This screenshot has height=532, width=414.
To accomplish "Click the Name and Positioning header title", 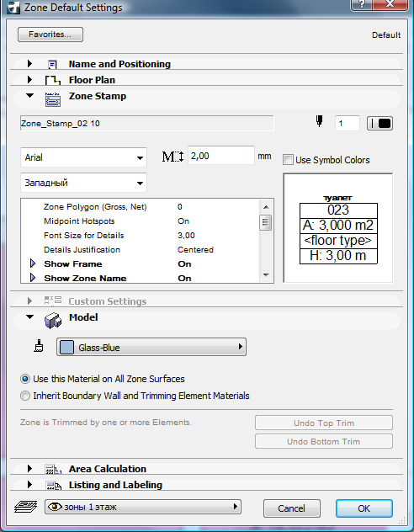I will tap(119, 64).
